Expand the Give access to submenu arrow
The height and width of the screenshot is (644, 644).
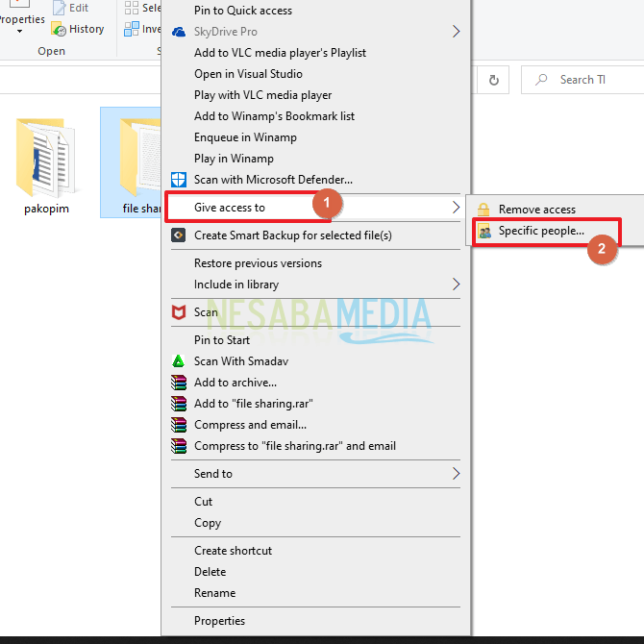[x=456, y=208]
